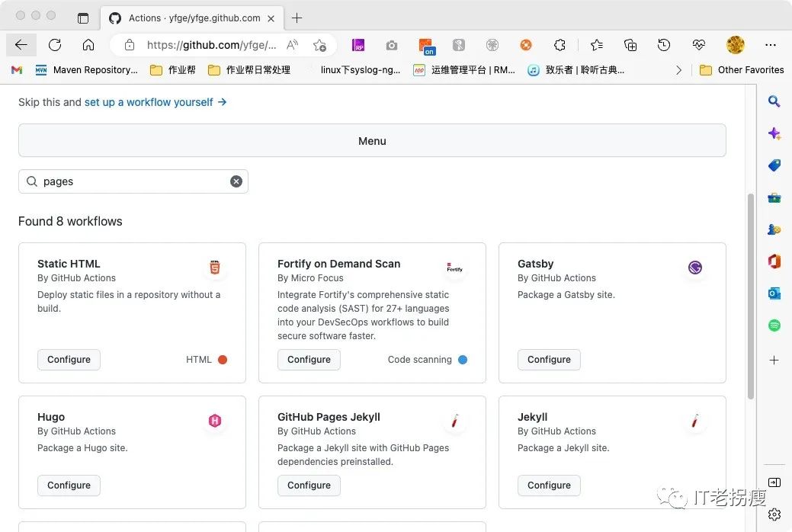Open sidebar Search tool
The height and width of the screenshot is (532, 792).
774,101
